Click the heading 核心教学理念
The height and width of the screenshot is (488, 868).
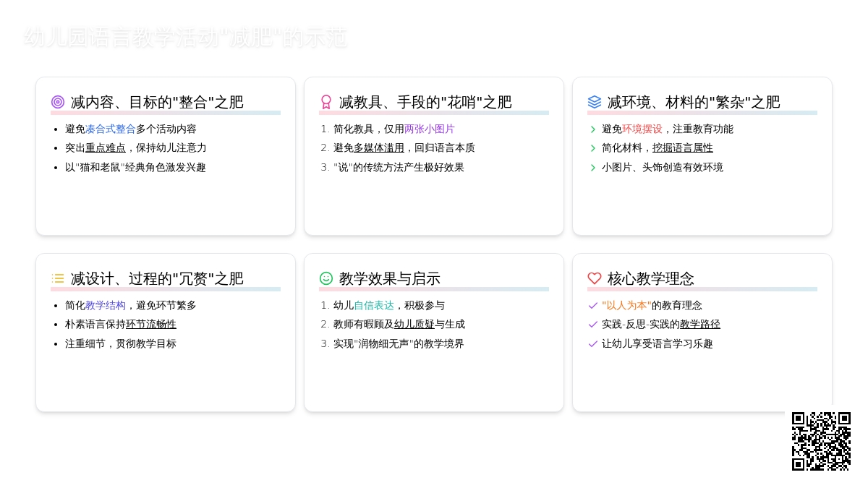(x=650, y=278)
